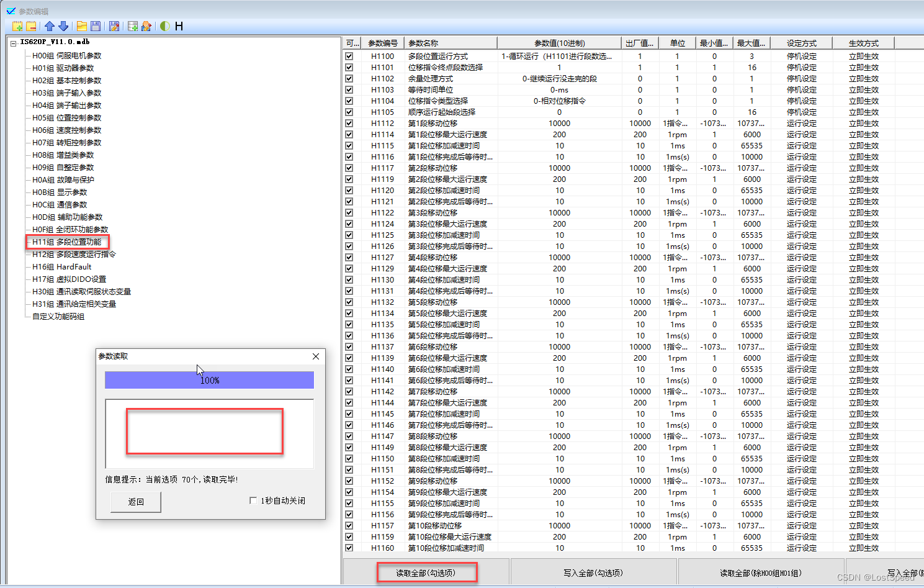Toggle the checkbox for row H1157
This screenshot has height=588, width=924.
click(x=349, y=525)
